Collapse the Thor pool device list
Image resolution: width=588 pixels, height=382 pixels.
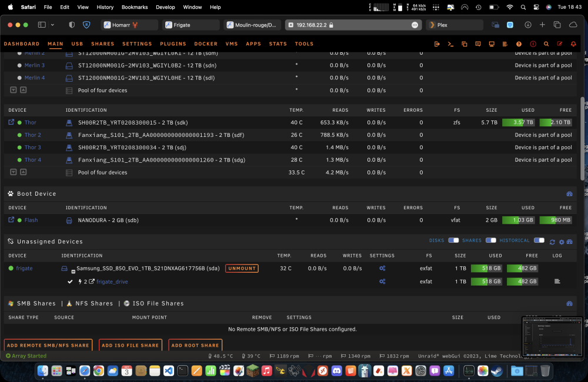[24, 172]
